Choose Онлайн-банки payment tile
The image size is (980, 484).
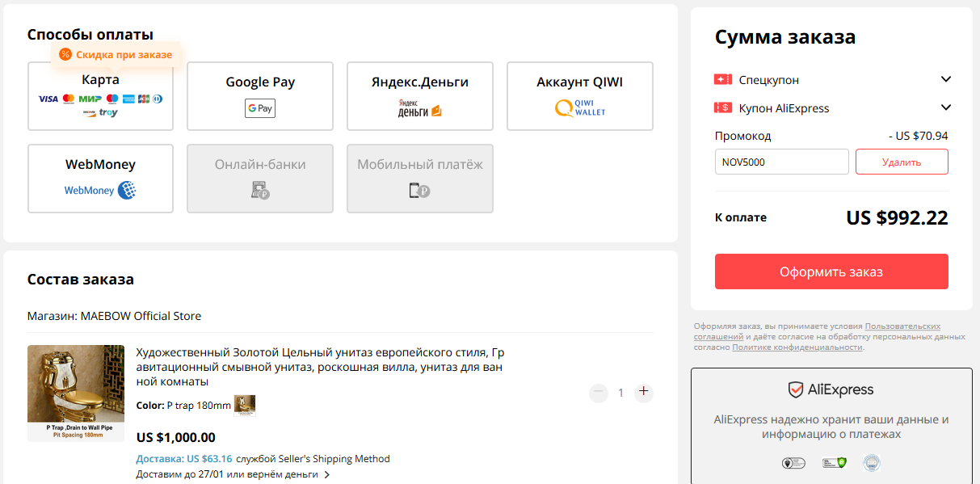pos(260,179)
